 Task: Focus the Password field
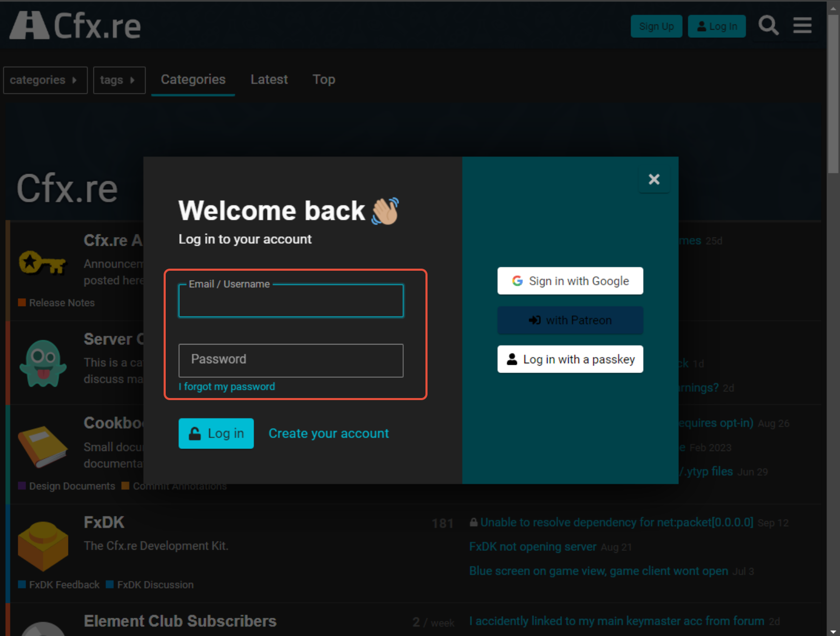(291, 360)
